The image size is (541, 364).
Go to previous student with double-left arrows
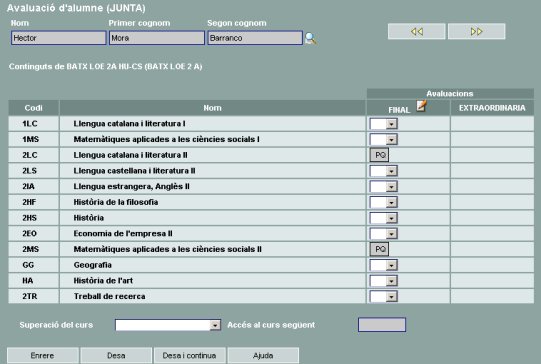tap(416, 31)
